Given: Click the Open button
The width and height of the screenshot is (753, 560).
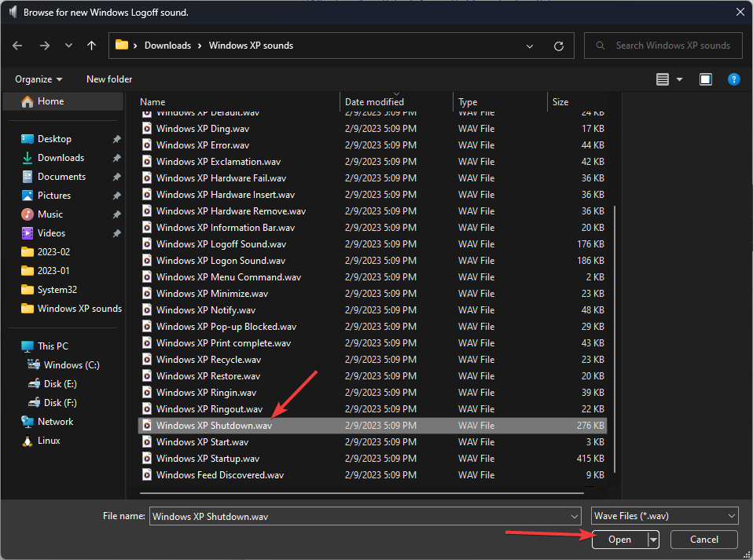Looking at the screenshot, I should pyautogui.click(x=619, y=540).
